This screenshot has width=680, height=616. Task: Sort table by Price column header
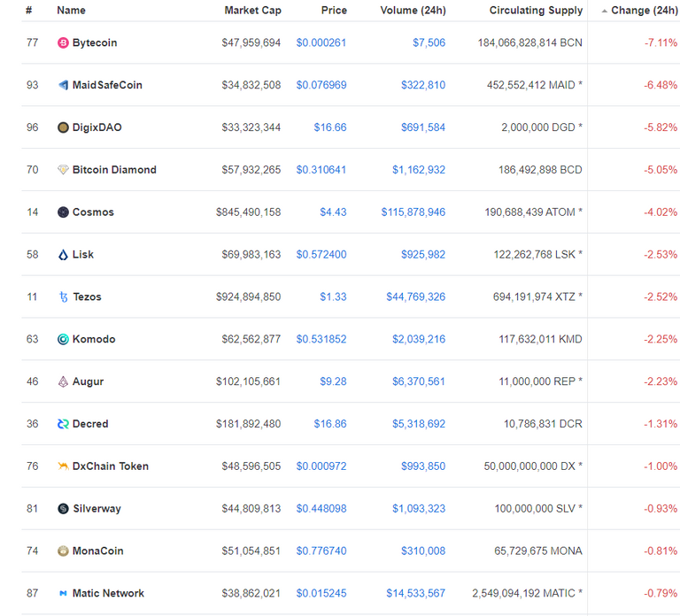pos(334,11)
